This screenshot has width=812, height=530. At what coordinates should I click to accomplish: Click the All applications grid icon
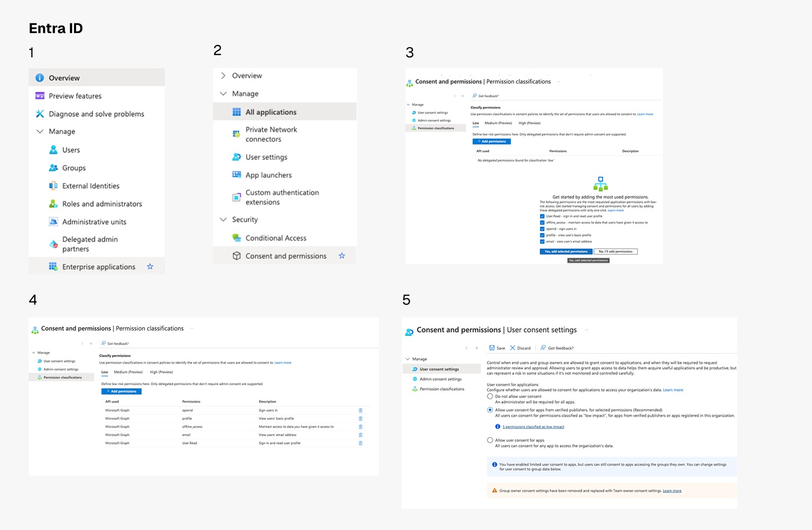(236, 112)
